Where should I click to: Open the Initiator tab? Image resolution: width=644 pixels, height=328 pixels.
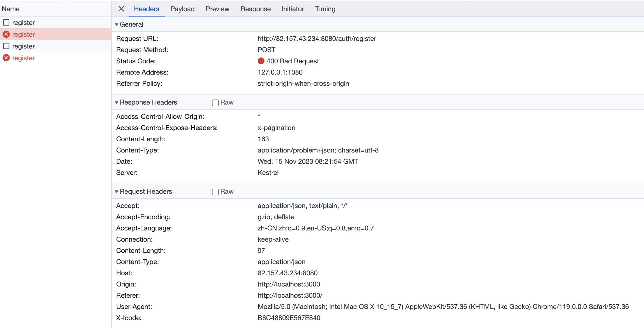293,9
